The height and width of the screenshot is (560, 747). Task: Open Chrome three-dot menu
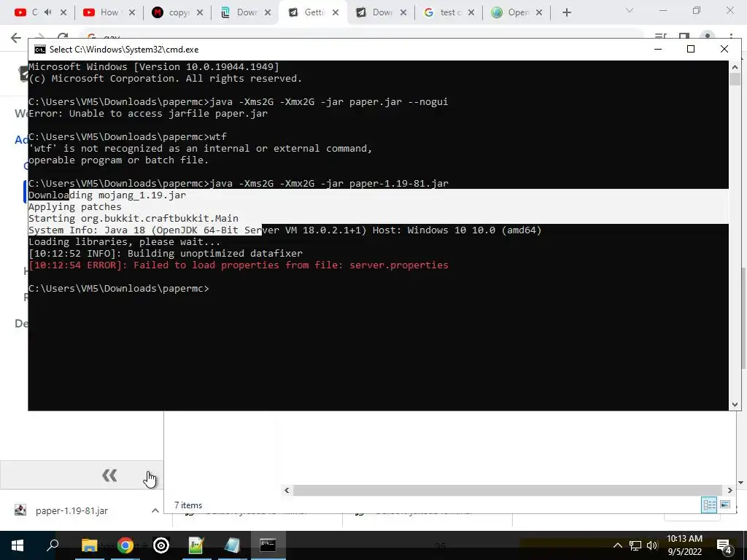point(731,36)
